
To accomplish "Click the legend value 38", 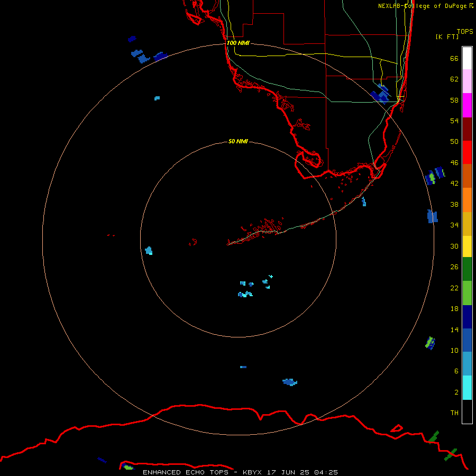I will click(x=454, y=204).
